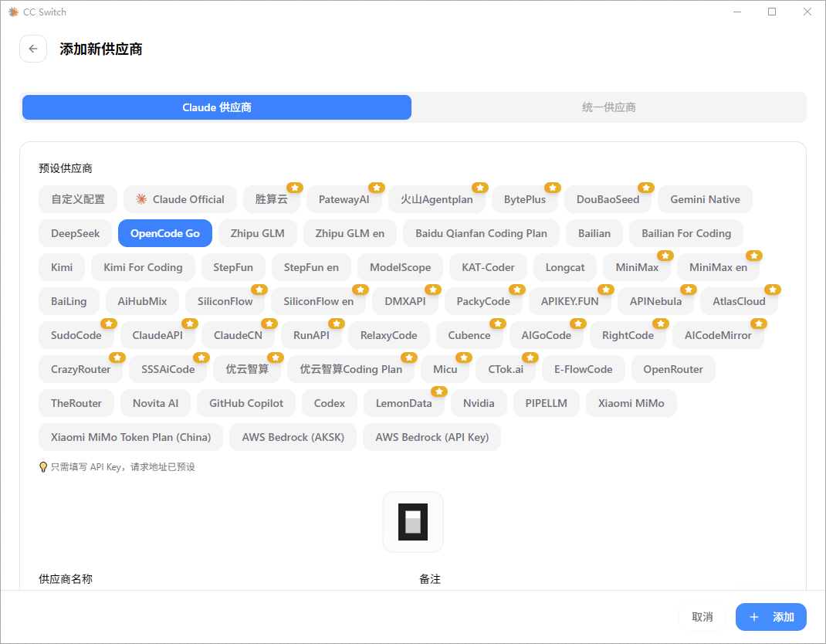
Task: Choose the ClaudeAPI preset
Action: [x=157, y=335]
